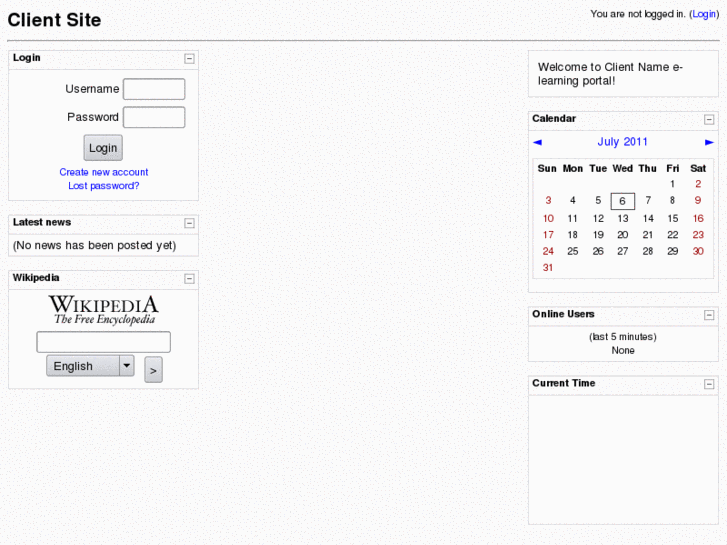Click the Wikipedia search field

coord(103,342)
